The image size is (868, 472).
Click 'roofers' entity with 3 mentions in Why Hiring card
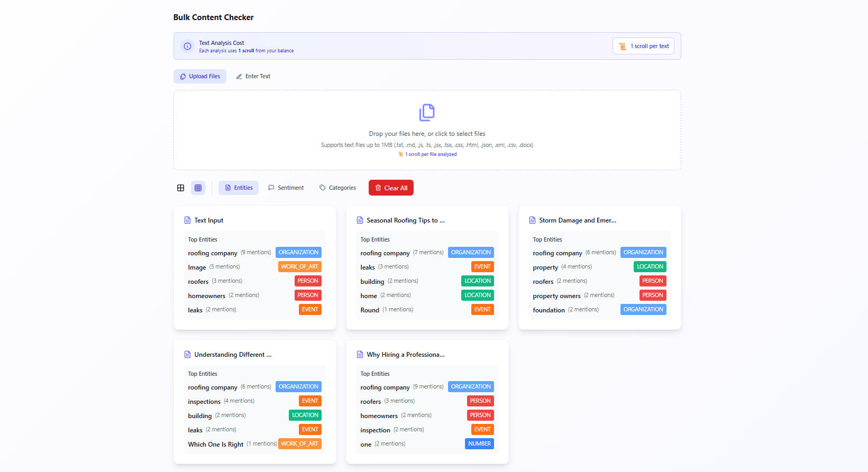371,402
